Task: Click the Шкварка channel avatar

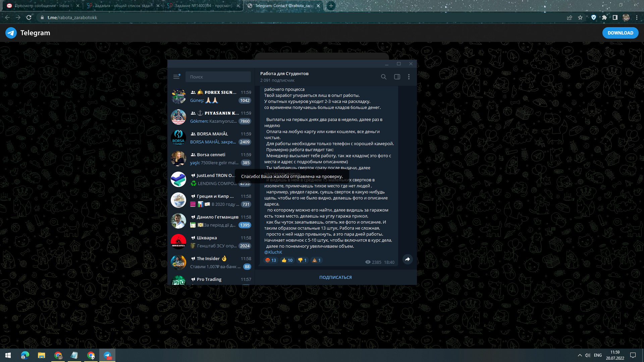Action: (178, 242)
